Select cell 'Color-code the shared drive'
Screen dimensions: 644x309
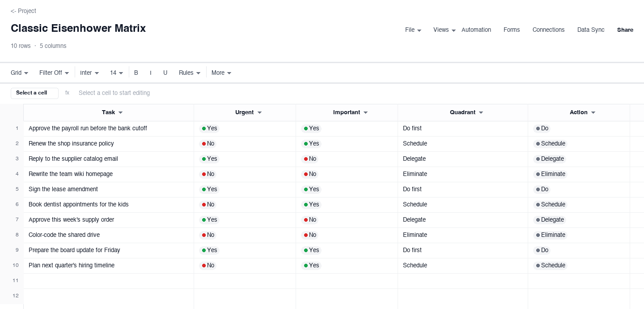[x=109, y=235]
